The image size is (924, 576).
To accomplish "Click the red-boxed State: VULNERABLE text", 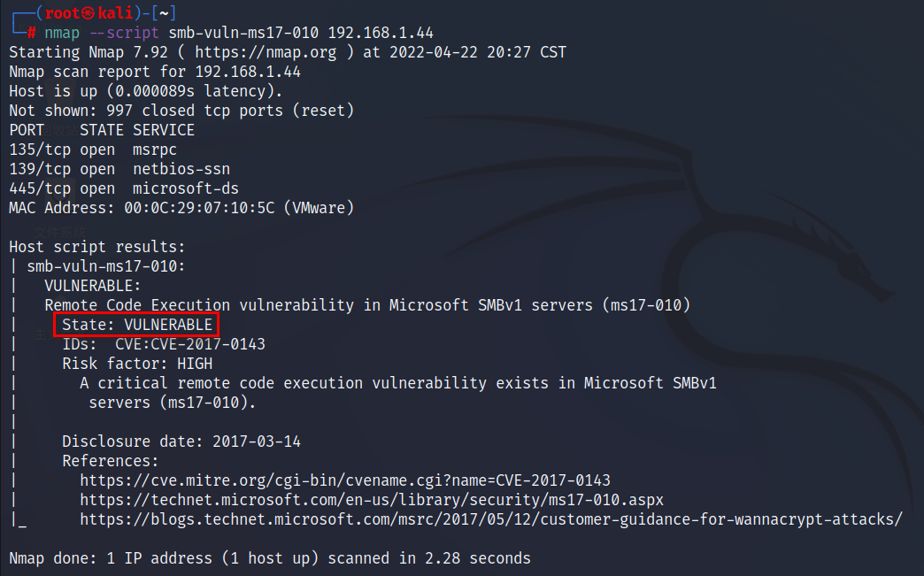I will click(x=137, y=325).
